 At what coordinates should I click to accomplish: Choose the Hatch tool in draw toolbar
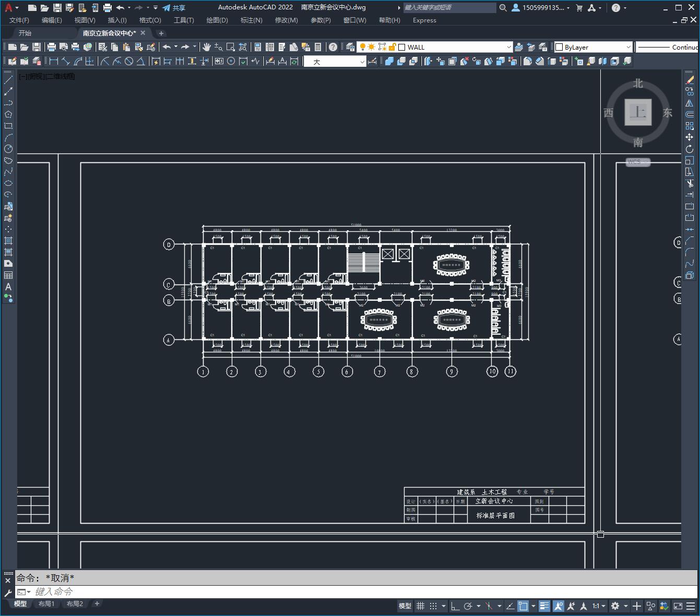click(x=8, y=241)
